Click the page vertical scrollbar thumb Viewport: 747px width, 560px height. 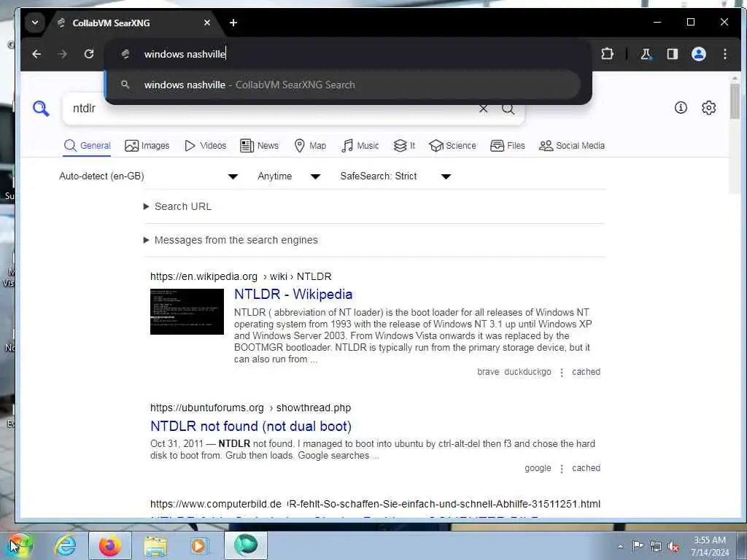735,101
